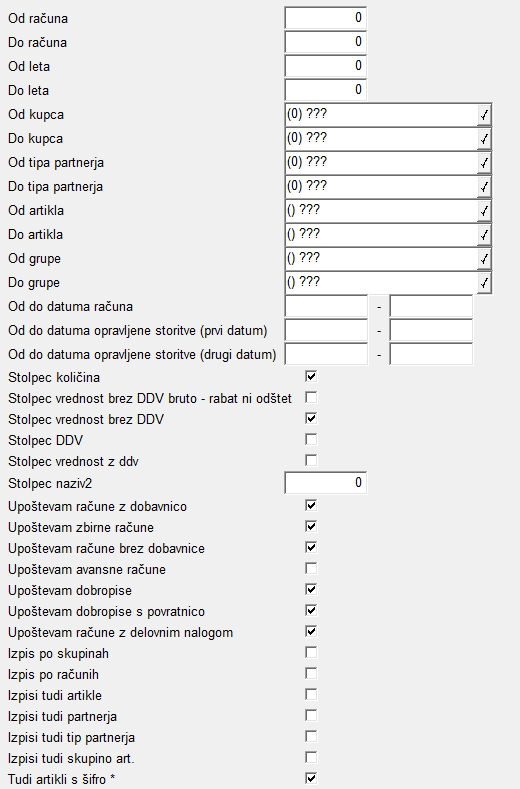The height and width of the screenshot is (789, 520).
Task: Click first Od do datuma računa date field
Action: click(326, 306)
